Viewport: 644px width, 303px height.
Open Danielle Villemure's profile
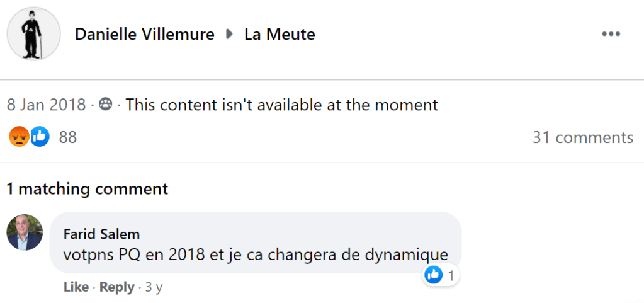point(144,34)
